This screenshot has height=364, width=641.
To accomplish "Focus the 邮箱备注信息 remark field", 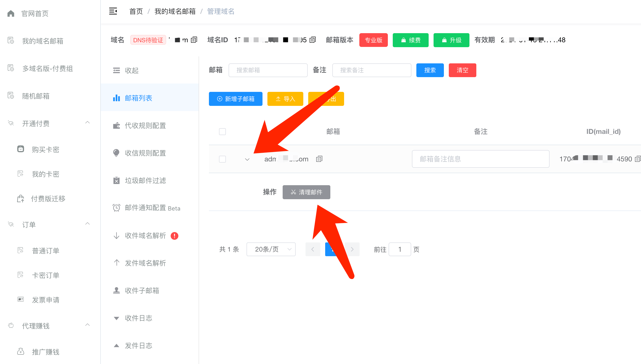I will [x=481, y=159].
